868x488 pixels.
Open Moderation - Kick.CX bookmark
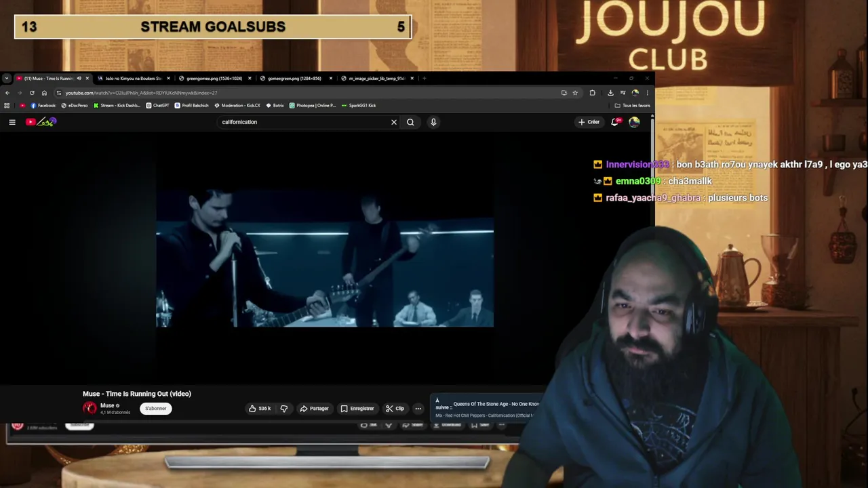coord(237,106)
